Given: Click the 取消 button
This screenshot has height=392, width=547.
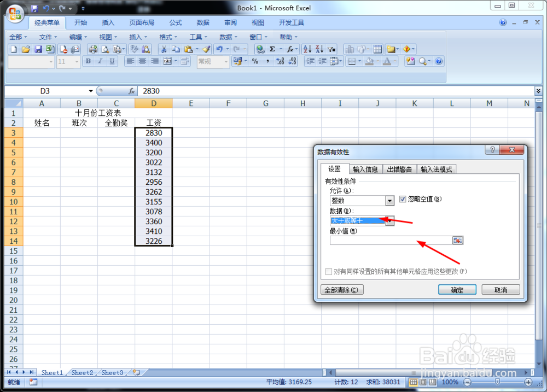Looking at the screenshot, I should pos(501,290).
